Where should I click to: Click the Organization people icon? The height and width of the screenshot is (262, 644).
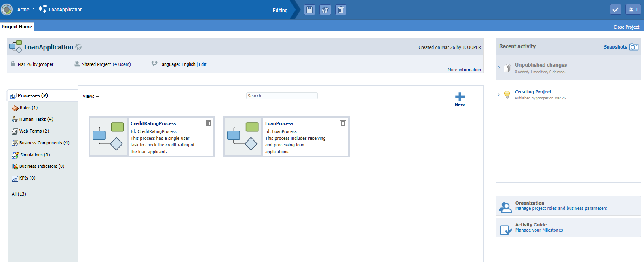click(x=505, y=207)
